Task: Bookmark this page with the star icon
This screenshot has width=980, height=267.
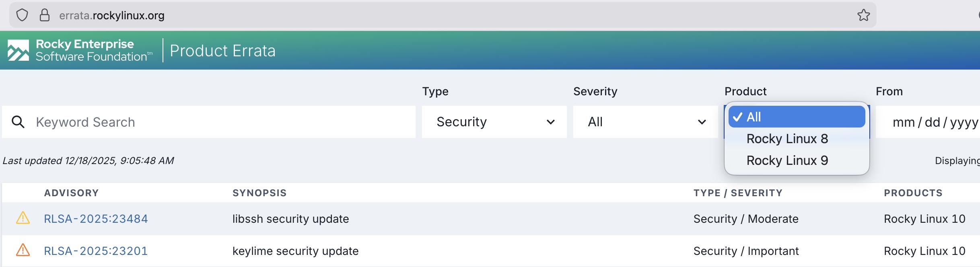Action: pyautogui.click(x=863, y=15)
